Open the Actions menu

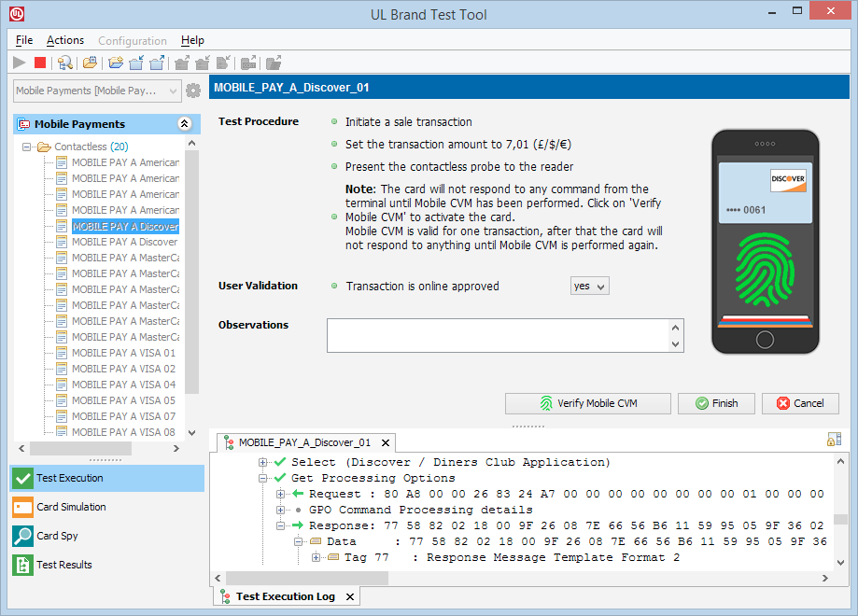[65, 40]
